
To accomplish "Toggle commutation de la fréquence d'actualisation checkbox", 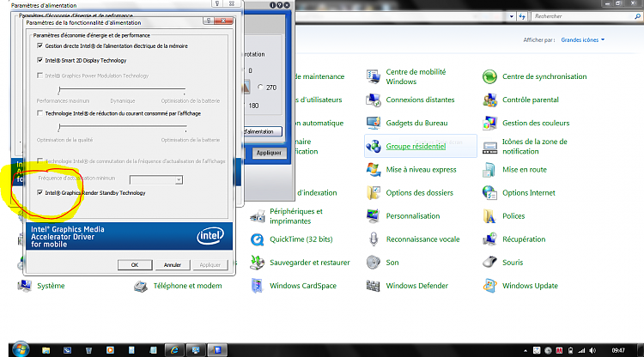I will tap(39, 160).
